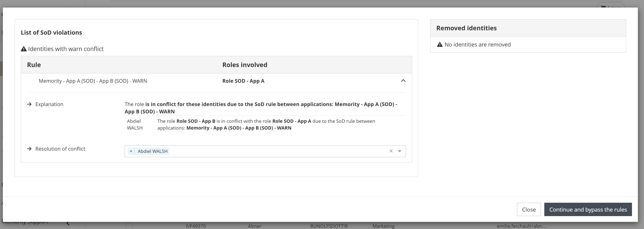Viewport: 644px width, 229px height.
Task: Click the Roles involved column header
Action: [245, 65]
